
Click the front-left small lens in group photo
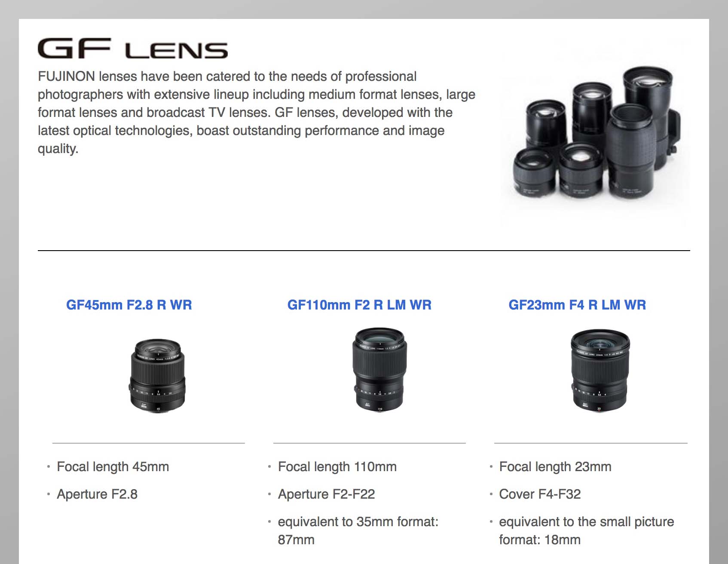tap(533, 171)
